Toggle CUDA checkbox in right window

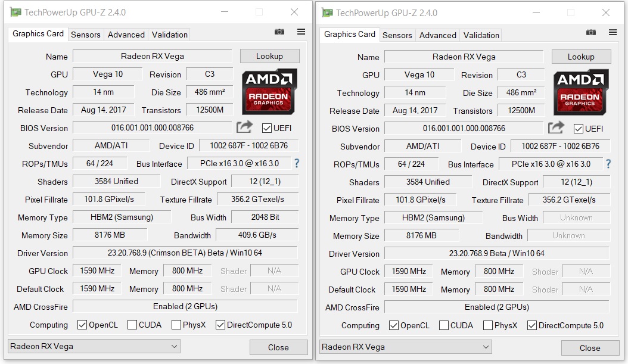click(x=444, y=325)
